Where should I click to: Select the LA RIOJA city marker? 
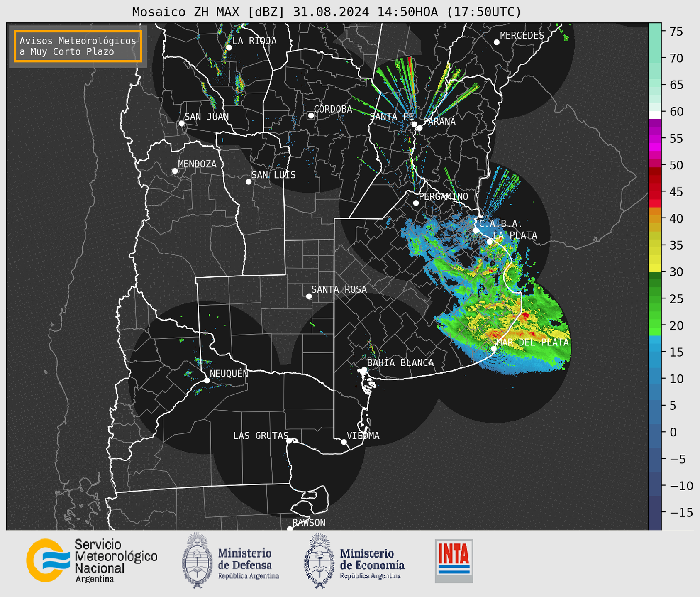tap(229, 48)
